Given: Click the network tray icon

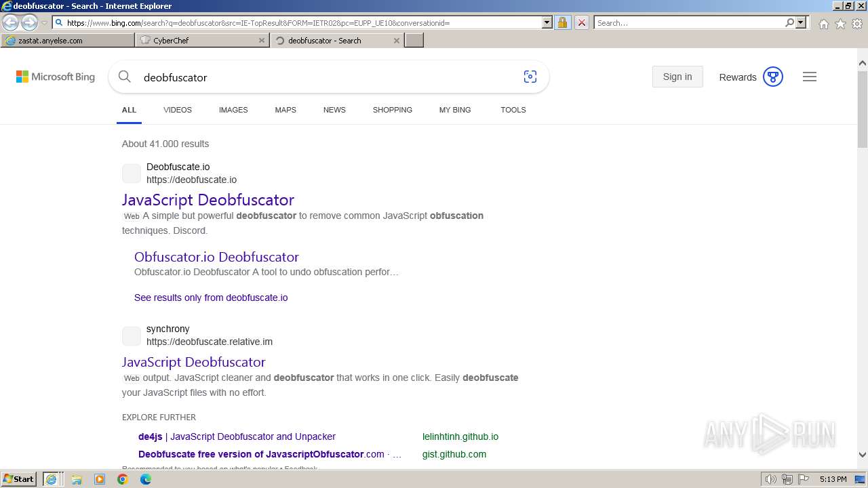Looking at the screenshot, I should pos(787,479).
